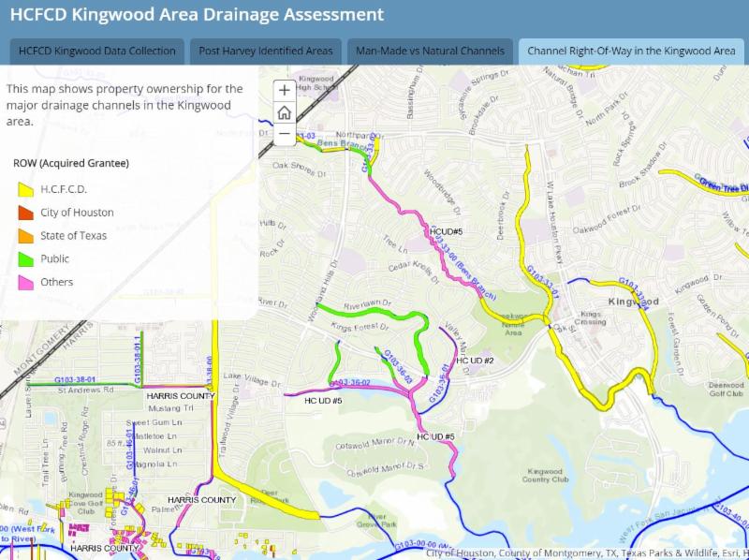Click the Lake Village Dr street label

(252, 379)
